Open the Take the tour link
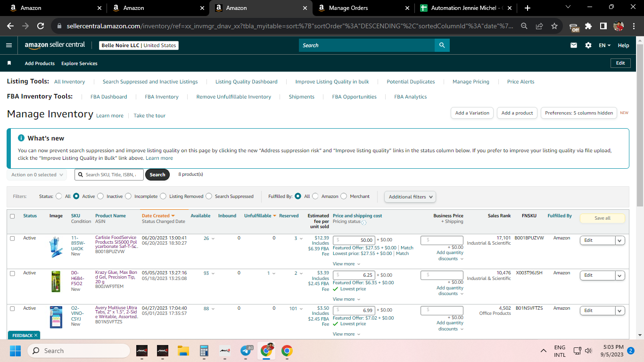 point(149,115)
